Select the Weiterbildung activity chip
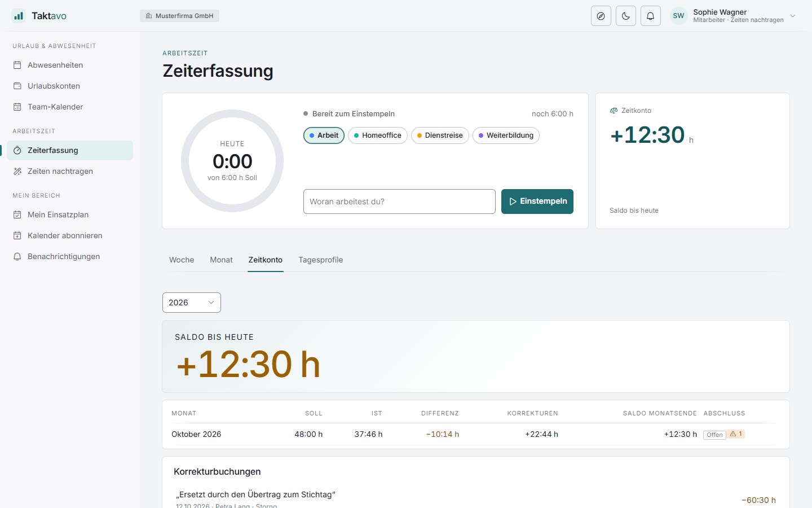This screenshot has width=812, height=508. point(506,135)
